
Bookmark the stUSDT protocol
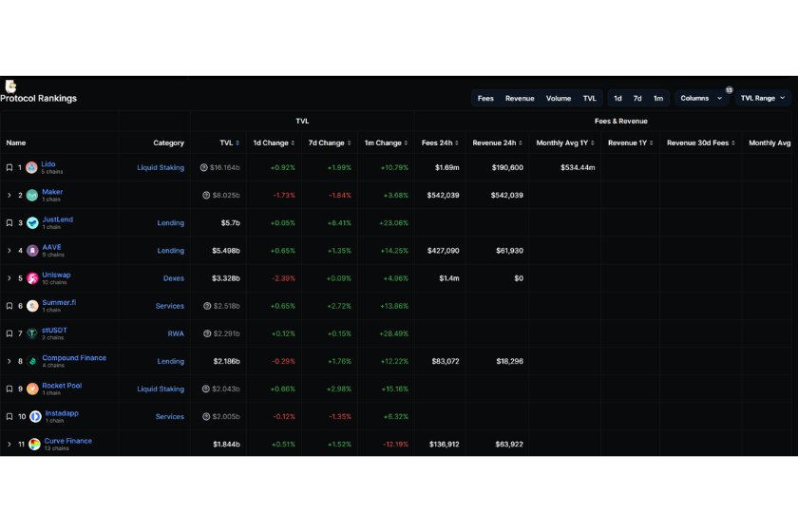click(x=9, y=333)
